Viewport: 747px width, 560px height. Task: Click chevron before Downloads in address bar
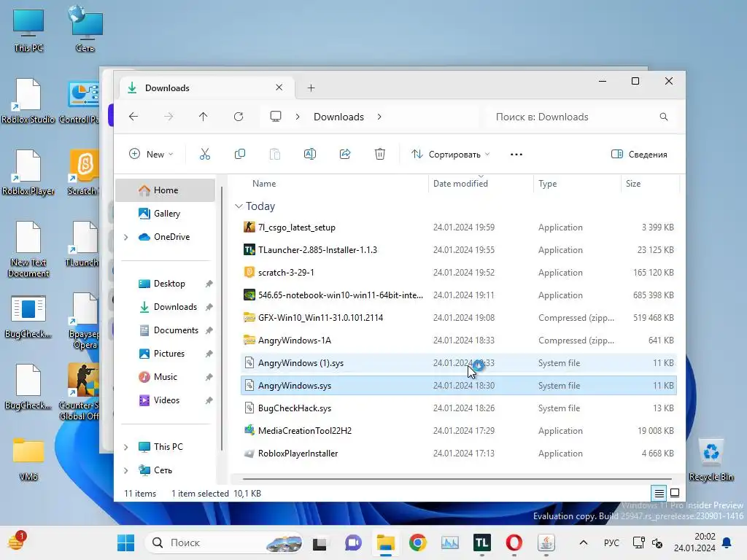298,117
